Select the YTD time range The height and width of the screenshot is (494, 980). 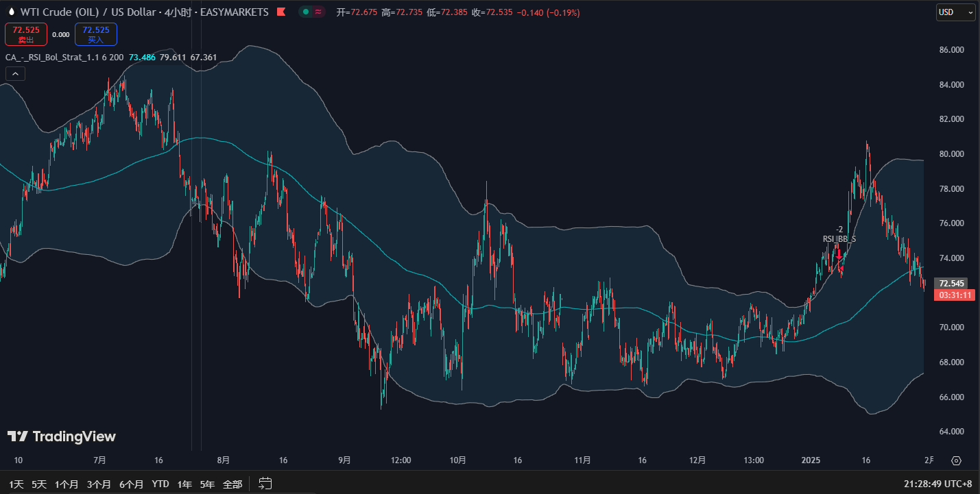click(160, 484)
